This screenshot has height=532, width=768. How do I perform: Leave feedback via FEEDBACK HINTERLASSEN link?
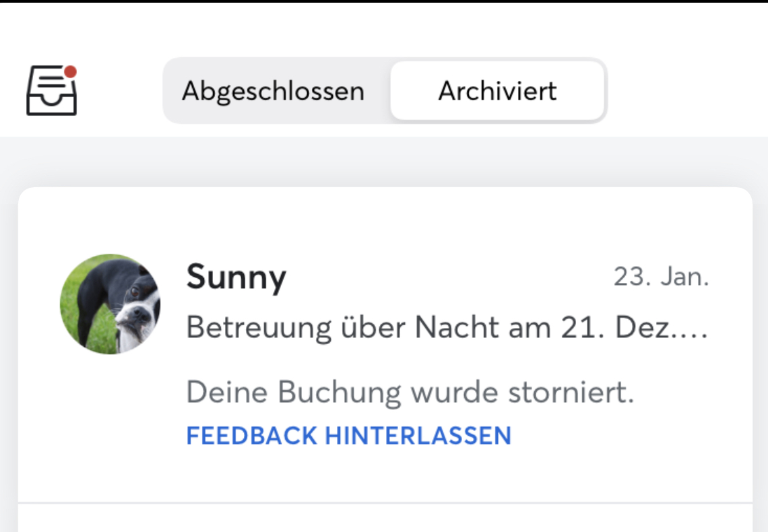point(348,436)
